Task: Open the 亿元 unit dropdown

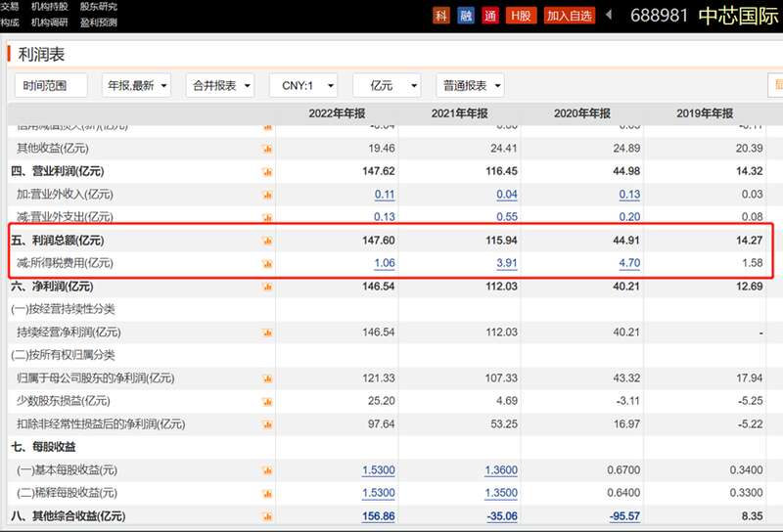Action: [387, 85]
